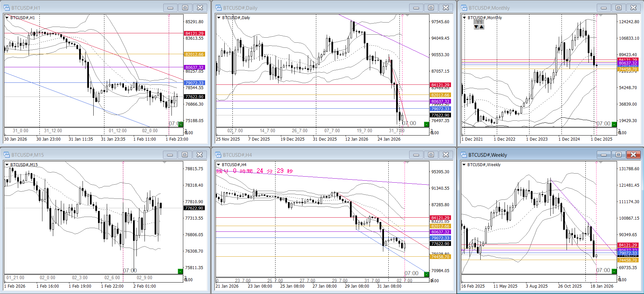Click the chart icon in BTCUSD#,Daily title bar
The width and height of the screenshot is (644, 294).
click(x=219, y=8)
